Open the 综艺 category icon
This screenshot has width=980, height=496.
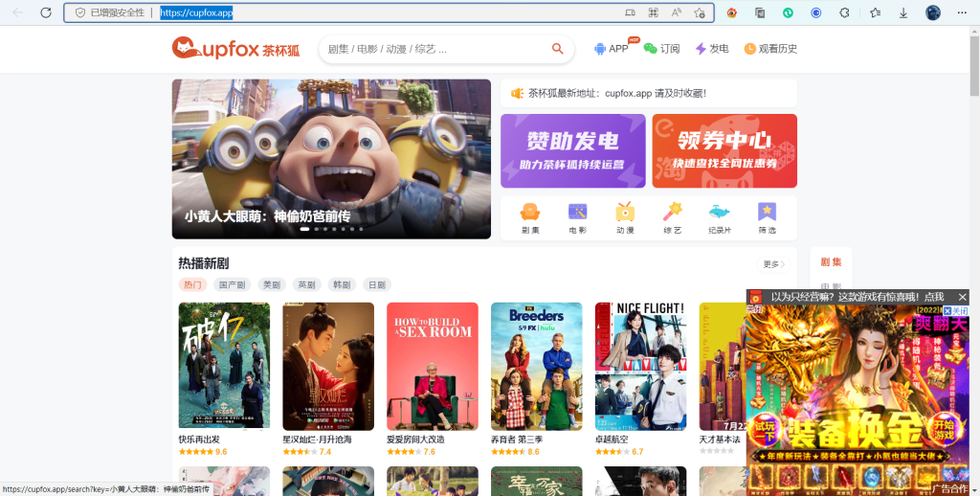click(x=673, y=218)
